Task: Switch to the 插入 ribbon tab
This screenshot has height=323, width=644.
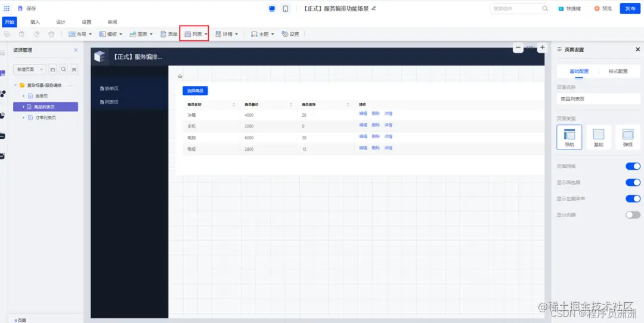Action: click(x=35, y=22)
